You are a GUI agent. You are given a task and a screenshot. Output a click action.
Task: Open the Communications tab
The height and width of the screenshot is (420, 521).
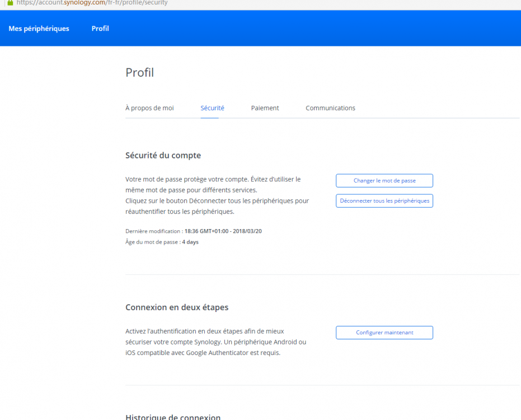(330, 108)
